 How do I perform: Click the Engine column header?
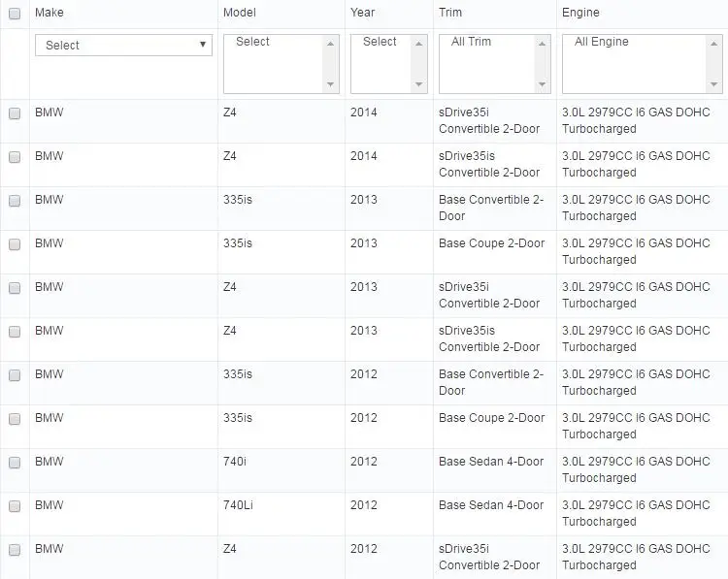click(x=580, y=13)
